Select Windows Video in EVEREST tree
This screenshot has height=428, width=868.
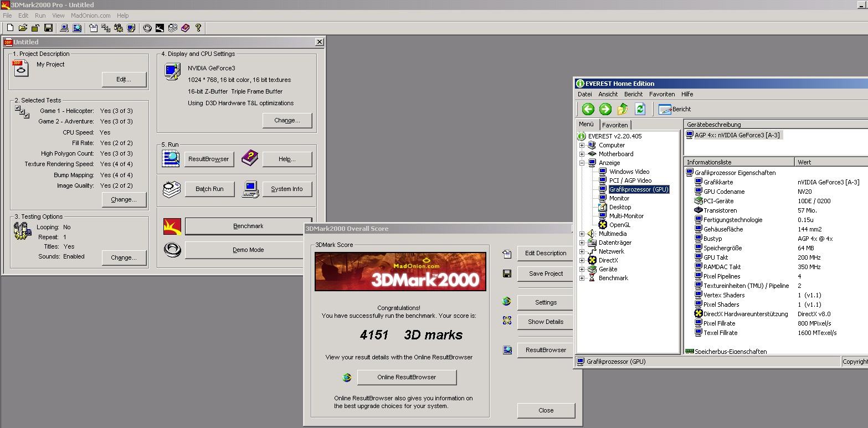tap(629, 172)
